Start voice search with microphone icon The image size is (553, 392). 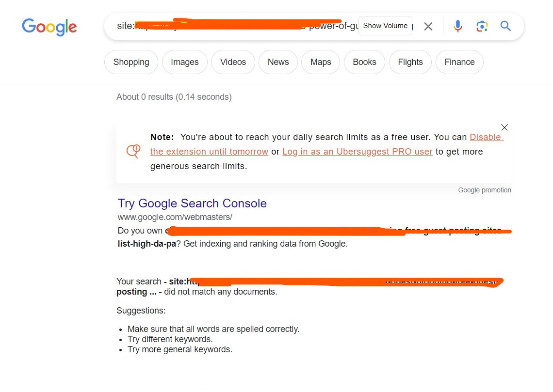click(x=458, y=26)
